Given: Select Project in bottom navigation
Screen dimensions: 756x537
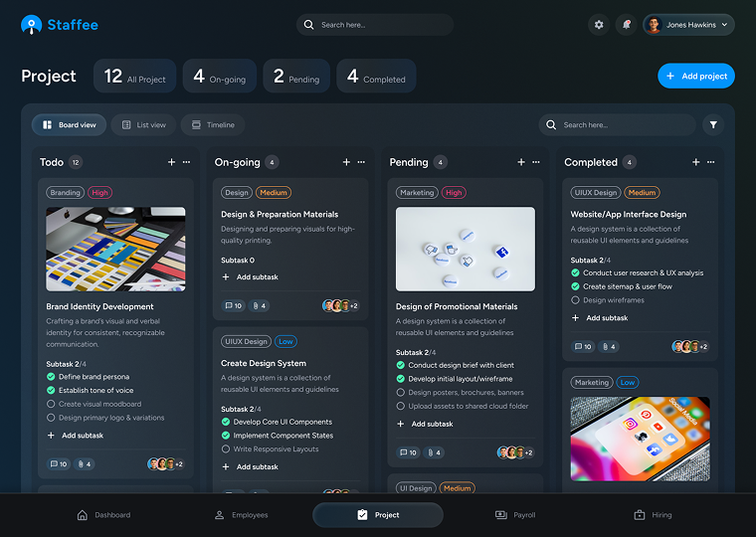Looking at the screenshot, I should (x=378, y=515).
